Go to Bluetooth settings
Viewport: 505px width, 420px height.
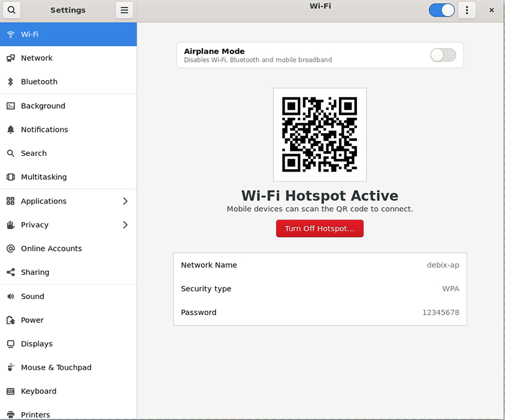(68, 82)
